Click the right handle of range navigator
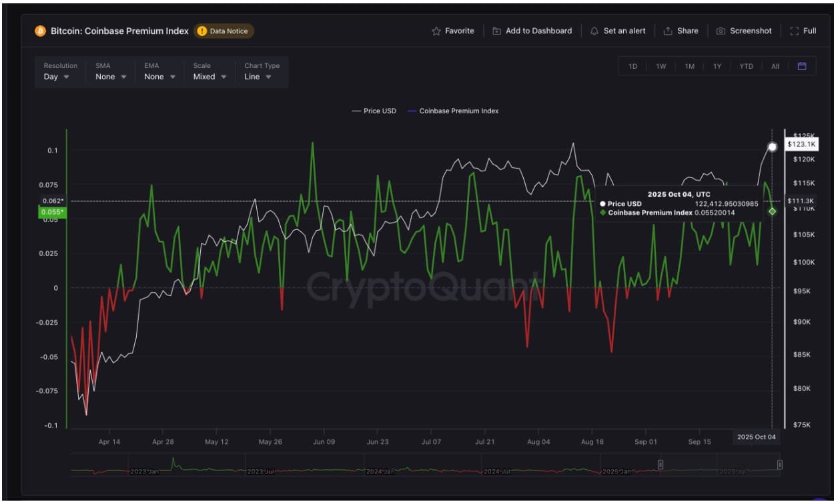 (779, 465)
